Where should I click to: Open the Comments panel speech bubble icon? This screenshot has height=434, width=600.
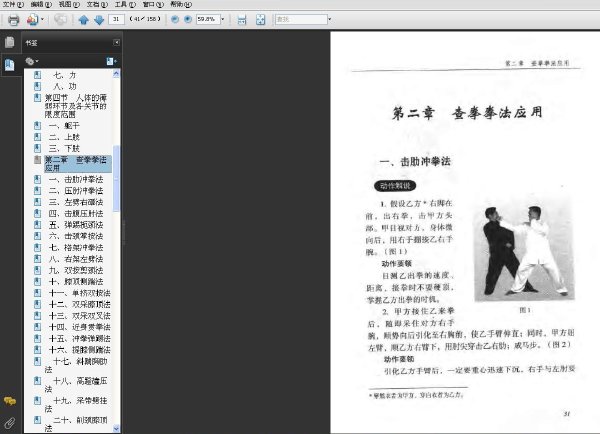coord(10,401)
